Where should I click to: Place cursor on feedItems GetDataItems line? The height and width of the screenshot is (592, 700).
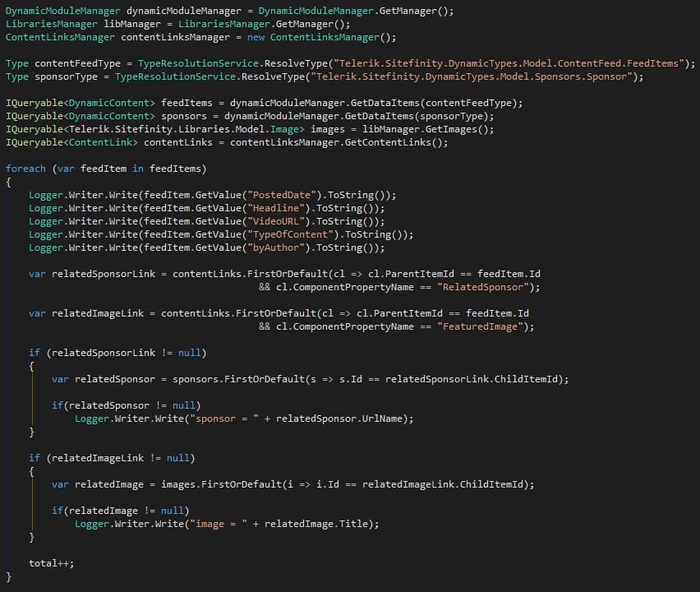click(265, 104)
